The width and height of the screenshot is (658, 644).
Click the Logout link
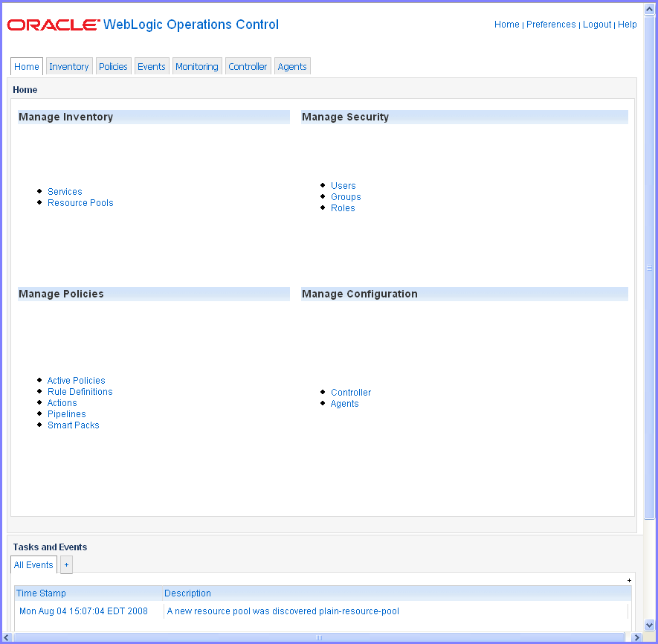(x=597, y=25)
